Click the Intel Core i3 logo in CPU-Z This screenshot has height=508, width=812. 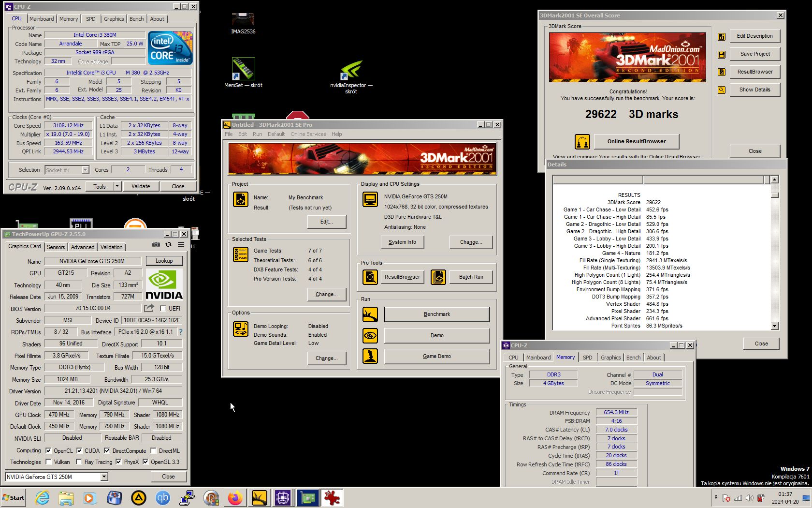(170, 48)
